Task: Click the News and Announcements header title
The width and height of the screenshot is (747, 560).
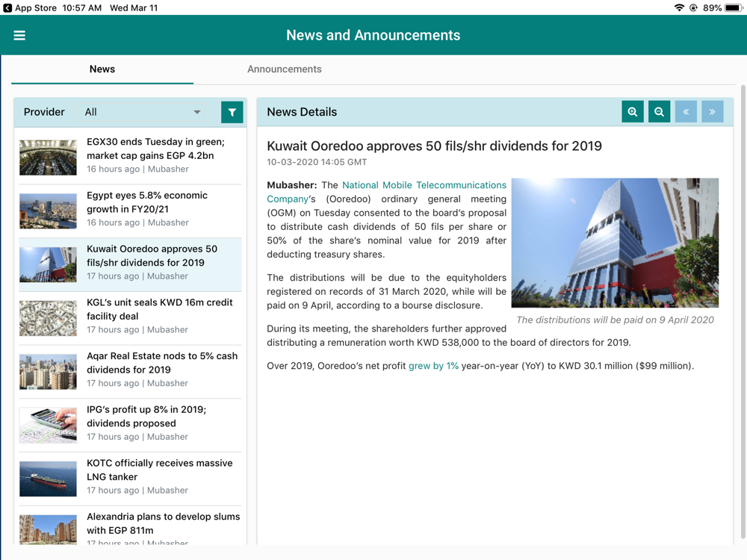Action: pyautogui.click(x=373, y=35)
